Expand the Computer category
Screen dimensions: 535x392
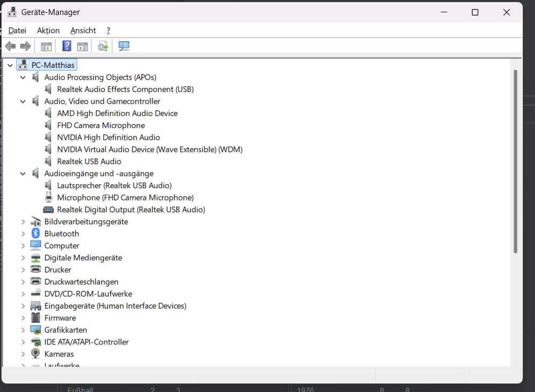[23, 245]
